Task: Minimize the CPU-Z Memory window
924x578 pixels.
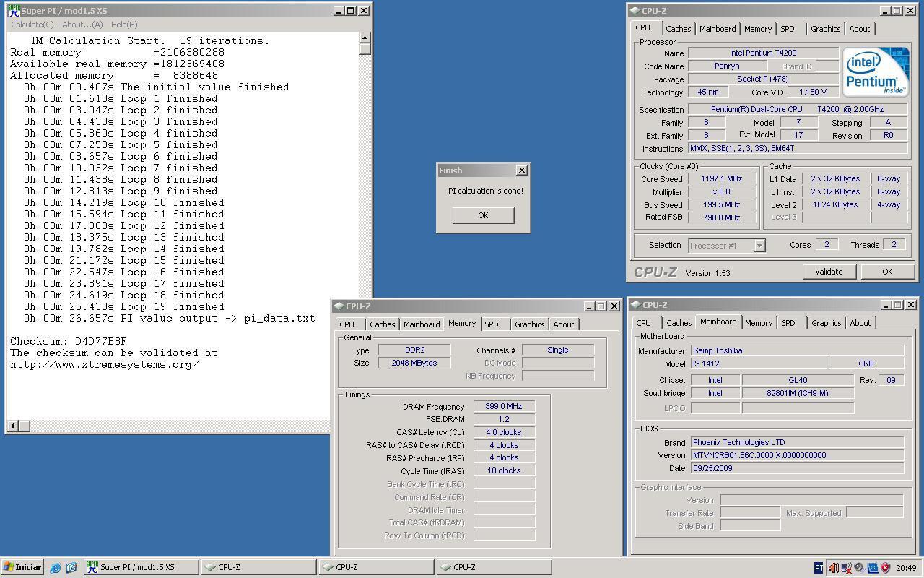Action: (589, 306)
